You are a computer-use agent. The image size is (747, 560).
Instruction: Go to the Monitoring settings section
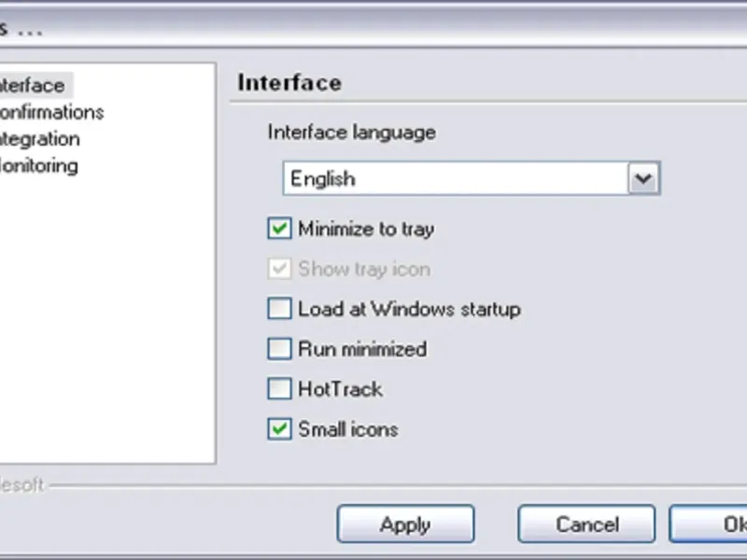click(39, 167)
